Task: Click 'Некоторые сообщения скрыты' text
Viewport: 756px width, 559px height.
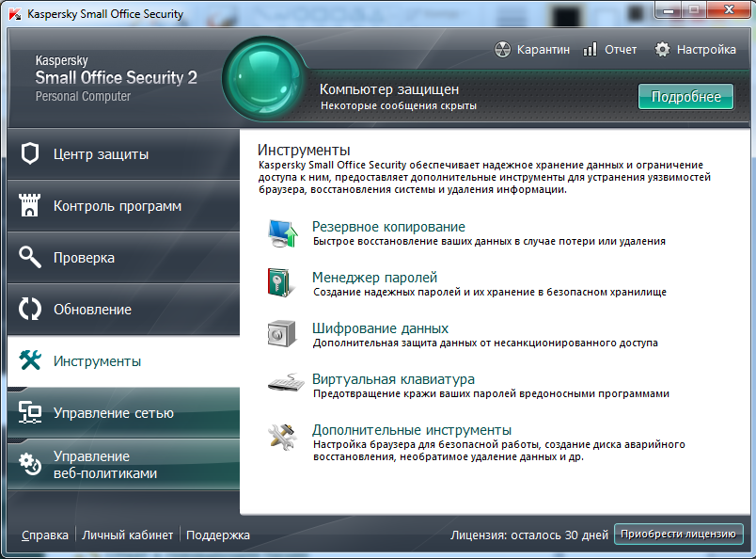Action: (399, 105)
